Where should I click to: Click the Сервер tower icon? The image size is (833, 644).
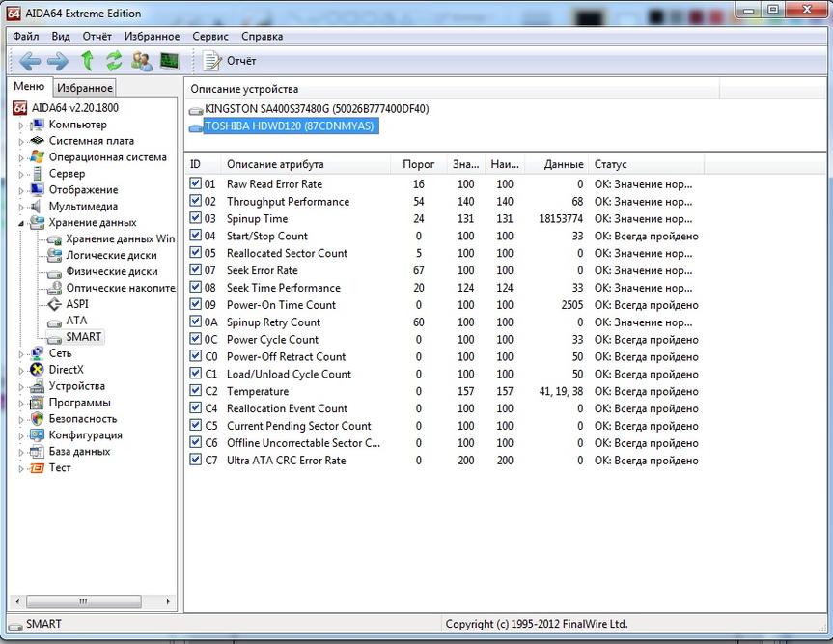coord(38,174)
